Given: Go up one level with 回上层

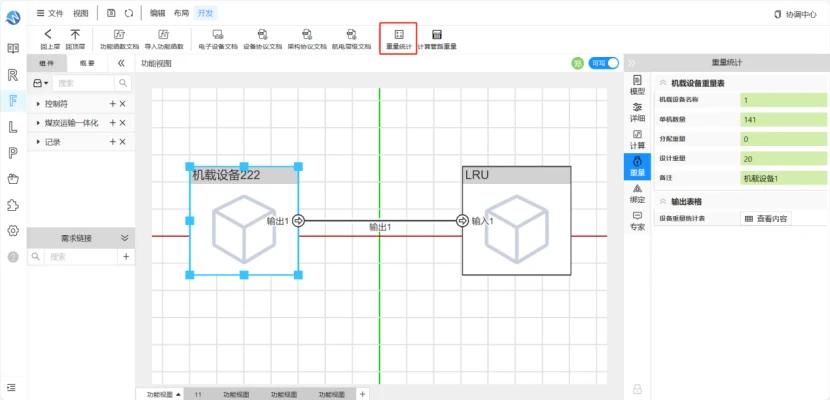Looking at the screenshot, I should (48, 39).
